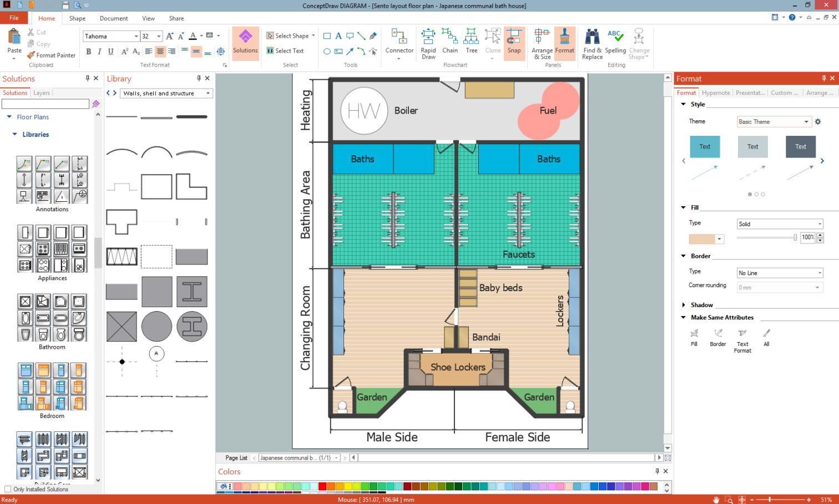This screenshot has width=839, height=504.
Task: Click the red color swatch in Colors
Action: (x=322, y=486)
